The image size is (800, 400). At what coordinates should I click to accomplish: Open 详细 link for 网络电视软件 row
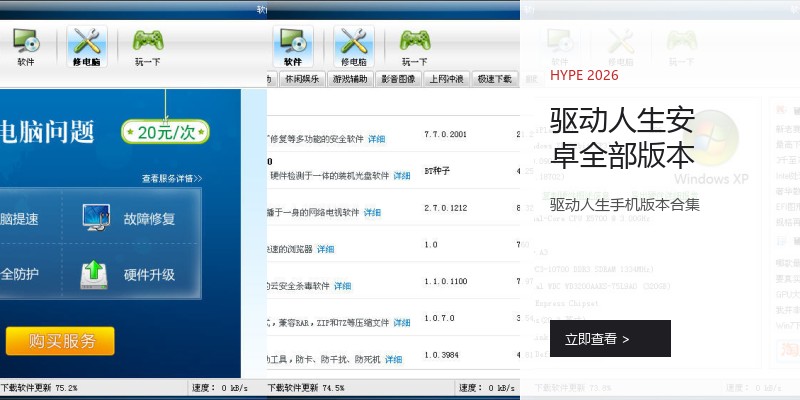click(372, 212)
